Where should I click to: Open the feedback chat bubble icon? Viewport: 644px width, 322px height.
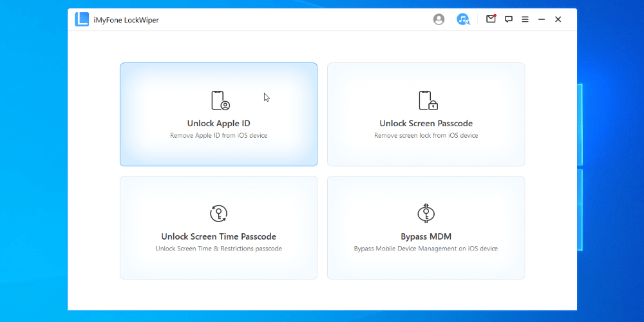tap(509, 19)
